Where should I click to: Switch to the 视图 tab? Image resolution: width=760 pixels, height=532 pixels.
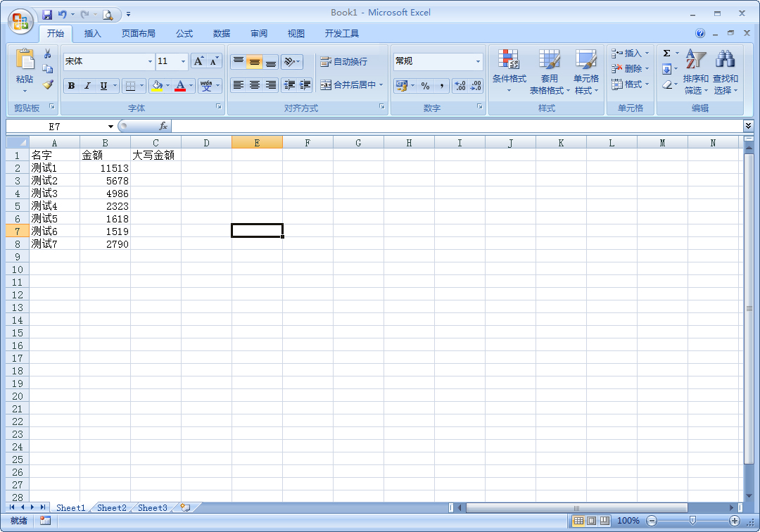(296, 34)
